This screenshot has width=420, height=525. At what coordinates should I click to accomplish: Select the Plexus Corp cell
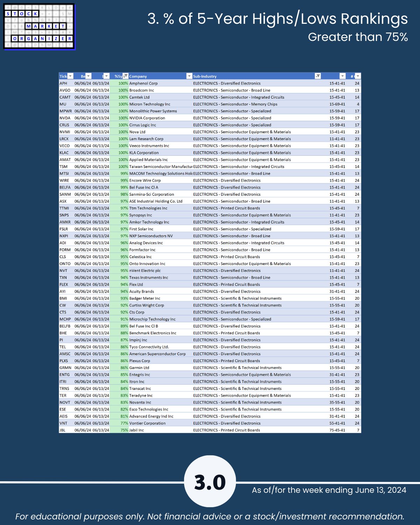(140, 361)
